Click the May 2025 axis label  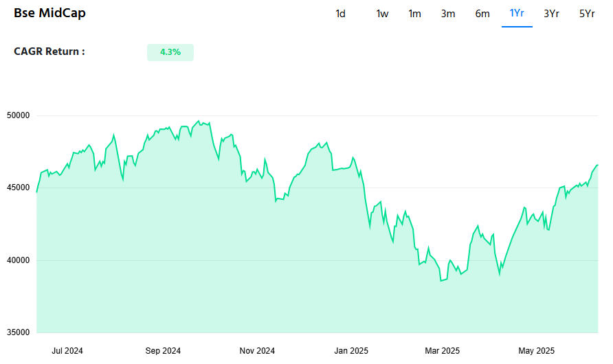tap(536, 351)
